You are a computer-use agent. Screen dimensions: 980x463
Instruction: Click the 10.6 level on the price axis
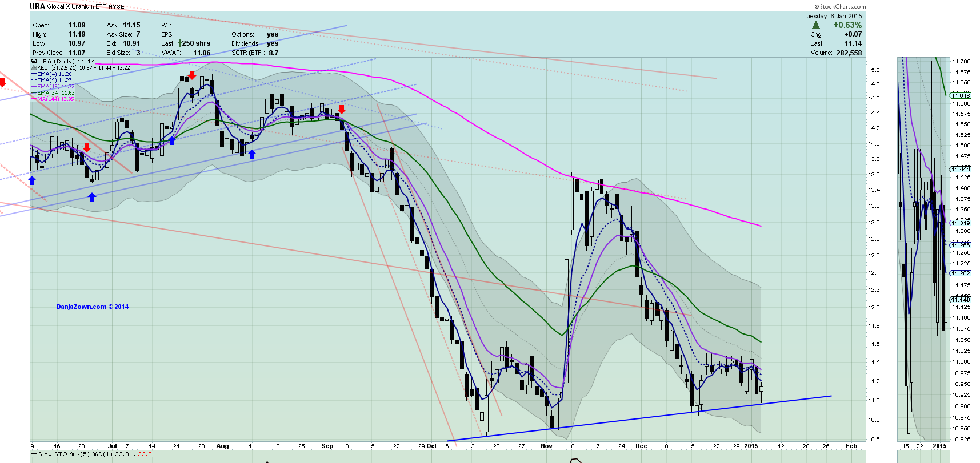coord(874,439)
